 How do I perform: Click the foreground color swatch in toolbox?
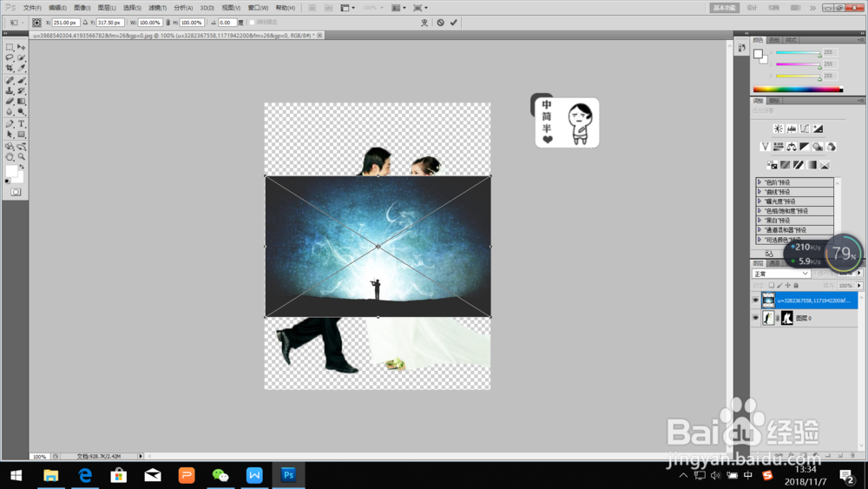(x=11, y=171)
